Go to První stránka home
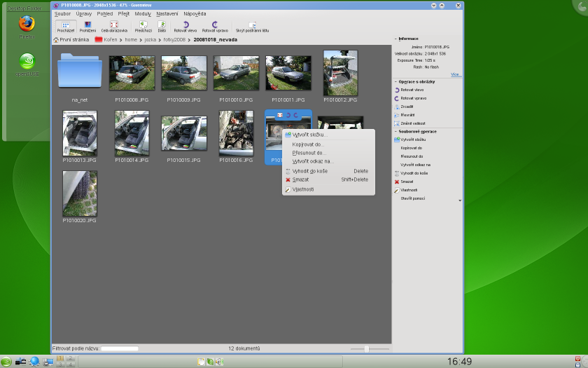This screenshot has height=368, width=588. tap(71, 39)
